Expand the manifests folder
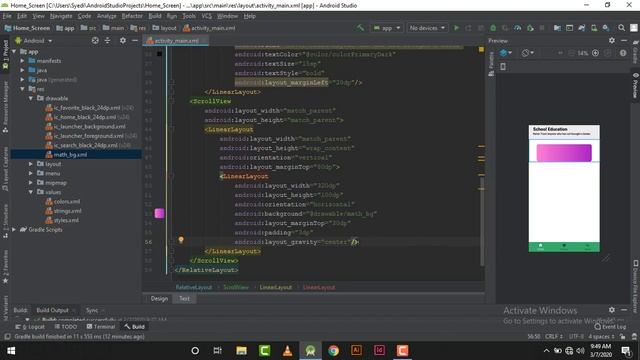Image resolution: width=640 pixels, height=360 pixels. (22, 60)
